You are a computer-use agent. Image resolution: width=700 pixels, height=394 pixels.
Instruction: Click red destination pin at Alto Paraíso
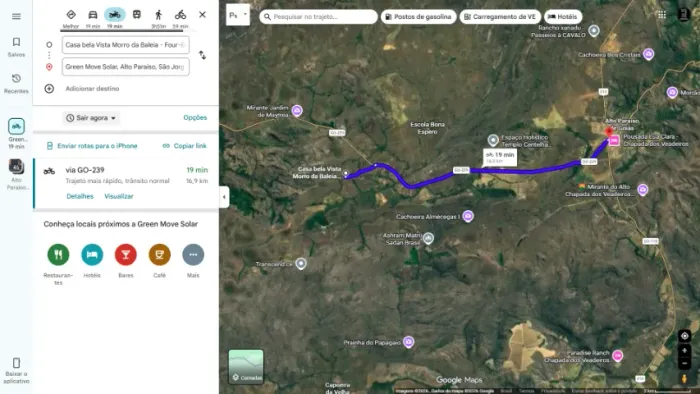608,131
